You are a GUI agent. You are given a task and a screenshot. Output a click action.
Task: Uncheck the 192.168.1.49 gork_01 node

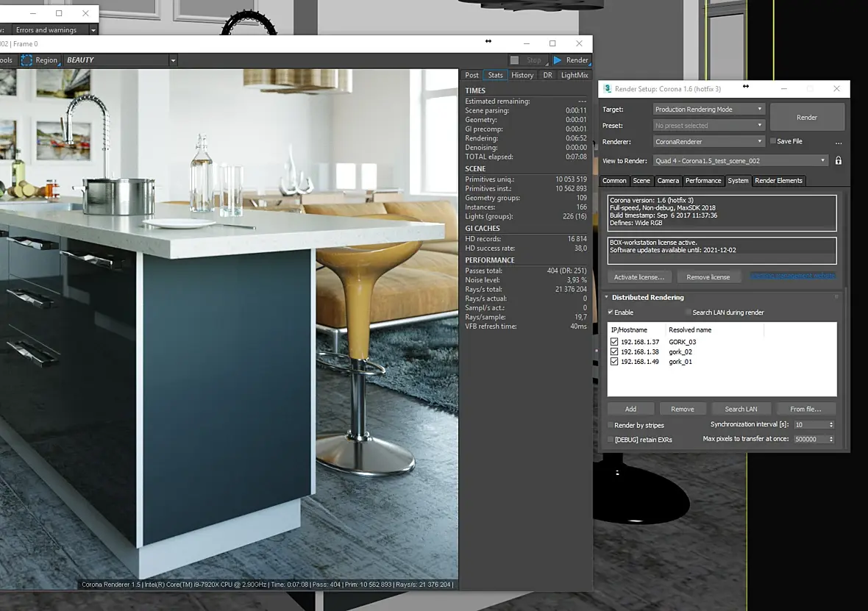(614, 362)
